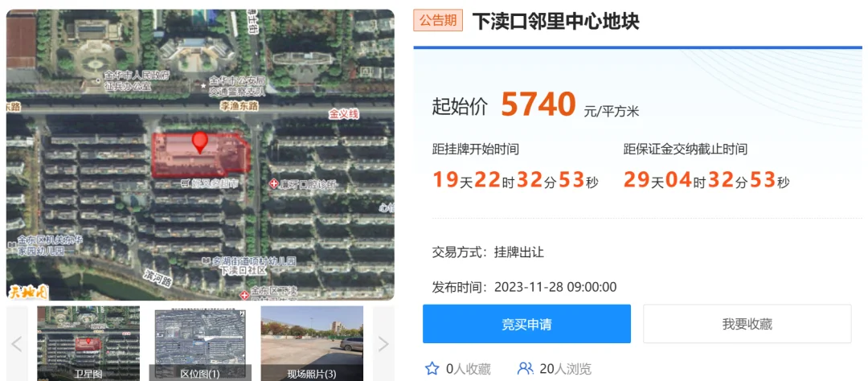Click the 我要收藏 favorite button
Viewport: 868px width, 381px height.
coord(747,324)
